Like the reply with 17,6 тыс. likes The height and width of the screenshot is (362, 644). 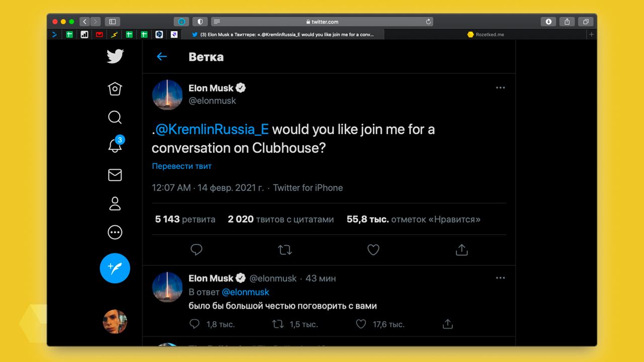pyautogui.click(x=361, y=324)
